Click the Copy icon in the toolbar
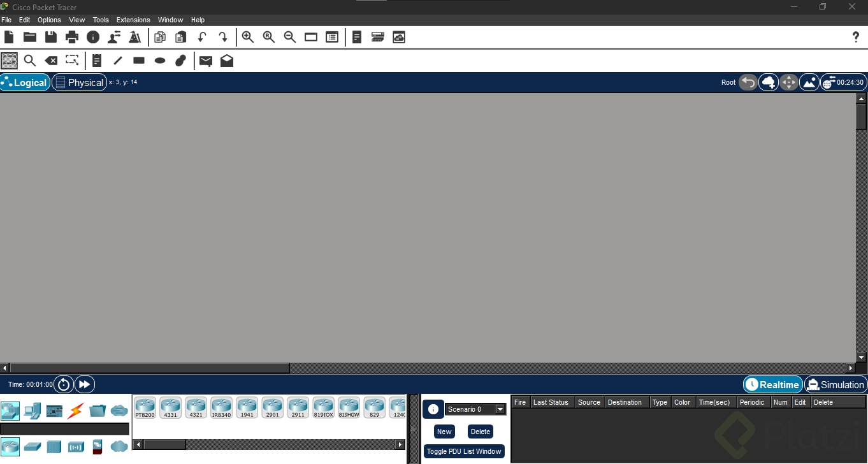 tap(160, 37)
